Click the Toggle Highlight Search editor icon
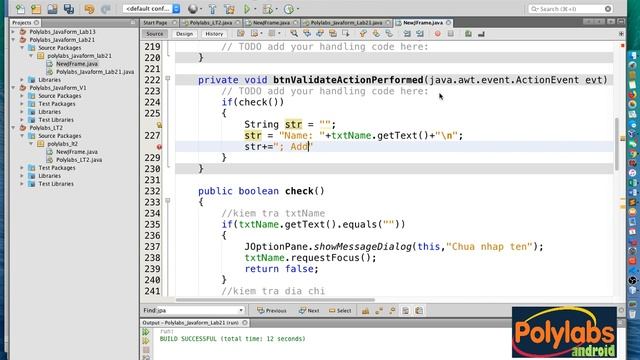 [x=333, y=33]
